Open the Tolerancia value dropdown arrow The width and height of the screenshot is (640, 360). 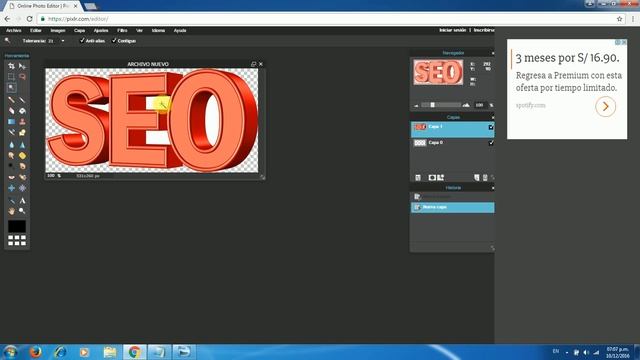click(62, 41)
